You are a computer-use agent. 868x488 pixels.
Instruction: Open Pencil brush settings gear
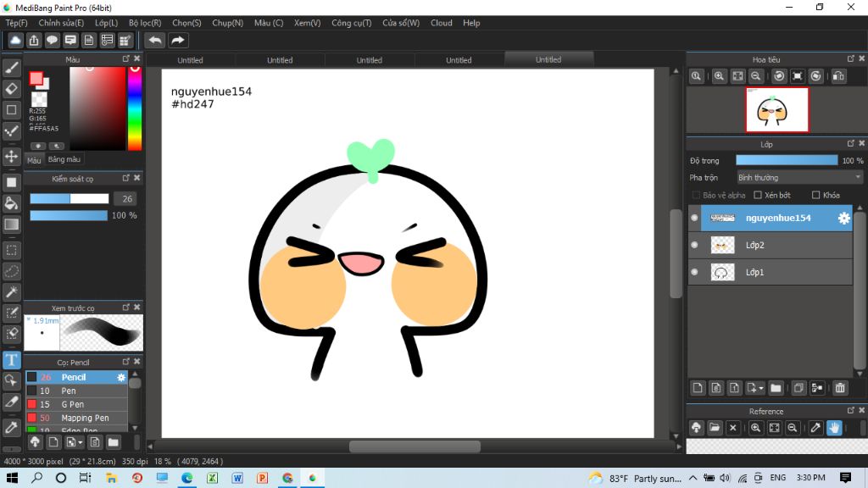[x=120, y=377]
